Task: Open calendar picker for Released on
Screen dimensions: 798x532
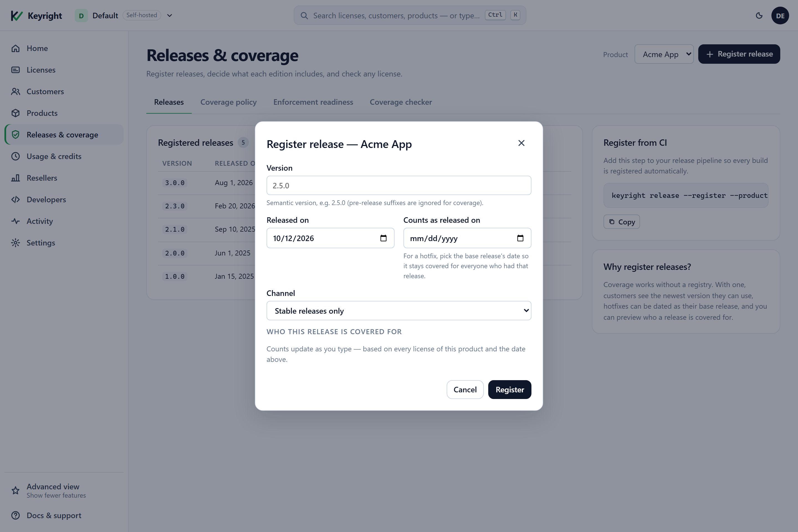Action: (383, 238)
